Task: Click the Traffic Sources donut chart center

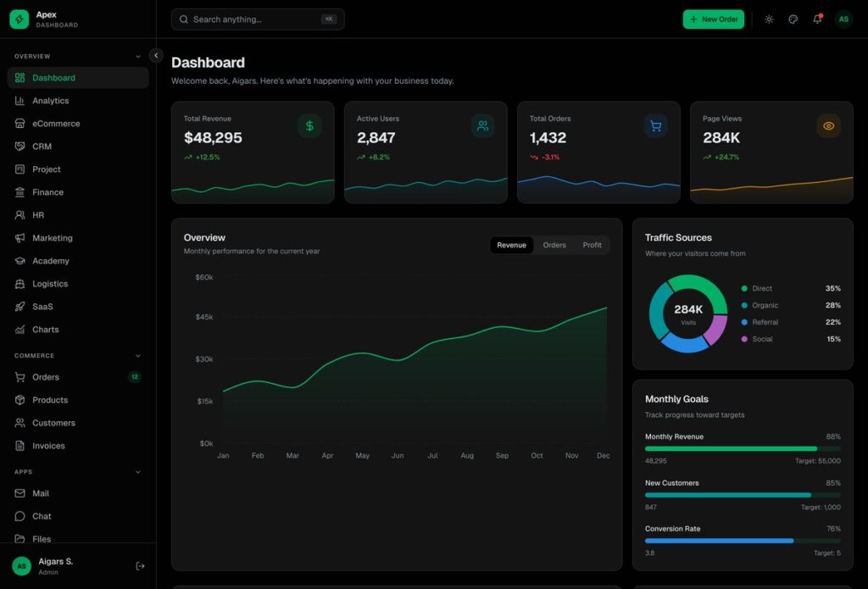Action: tap(688, 314)
